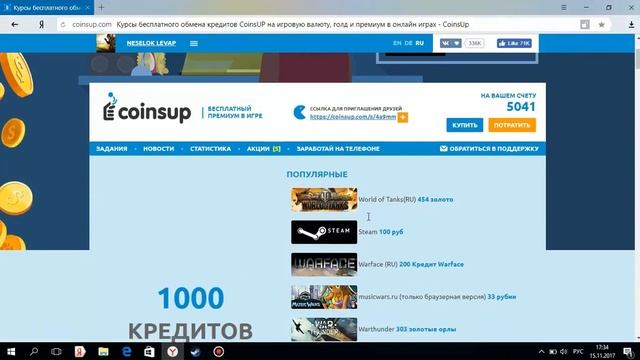The height and width of the screenshot is (360, 640).
Task: Open Task View on the taskbar
Action: [56, 351]
